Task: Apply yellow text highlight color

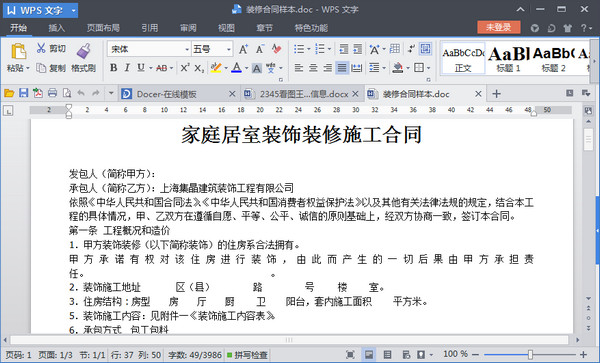Action: 216,68
